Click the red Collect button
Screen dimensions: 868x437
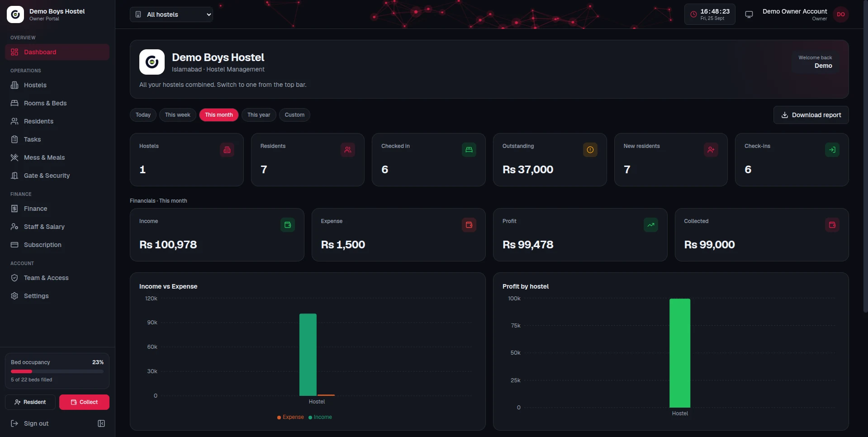point(84,402)
